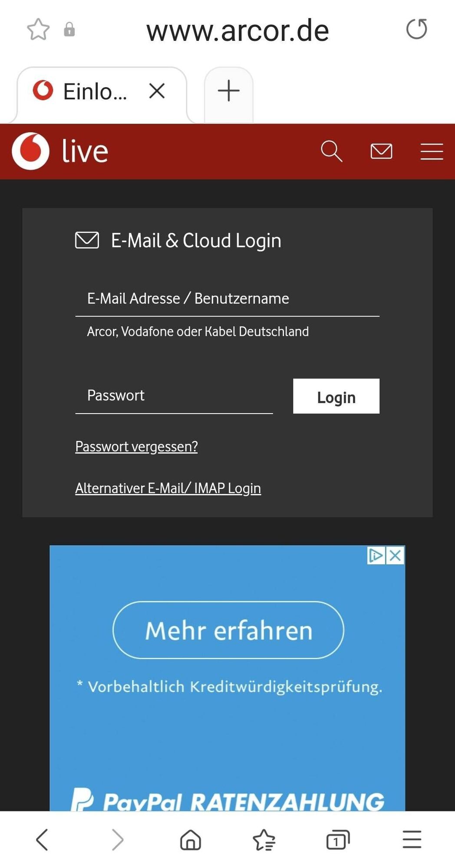Open the browser bottom menu icon
This screenshot has height=868, width=455.
412,839
